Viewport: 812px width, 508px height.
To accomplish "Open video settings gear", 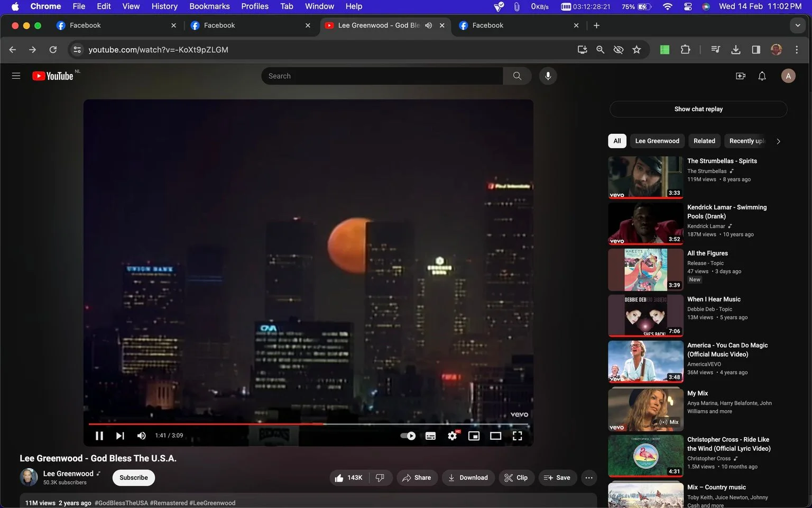I will pyautogui.click(x=453, y=436).
